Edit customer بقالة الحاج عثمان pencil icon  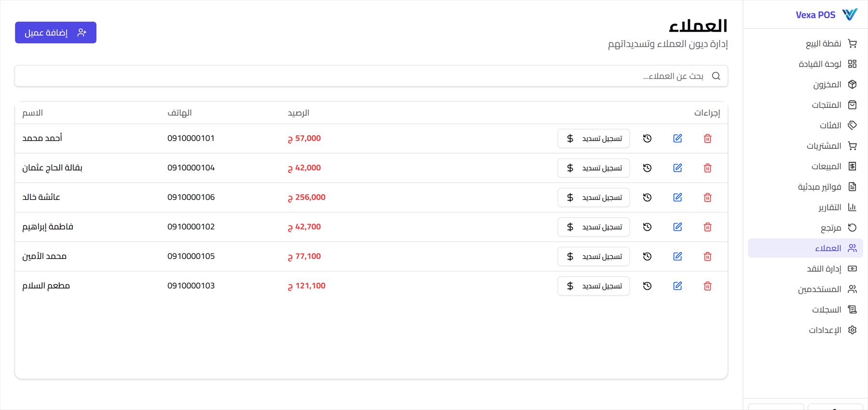click(x=678, y=168)
